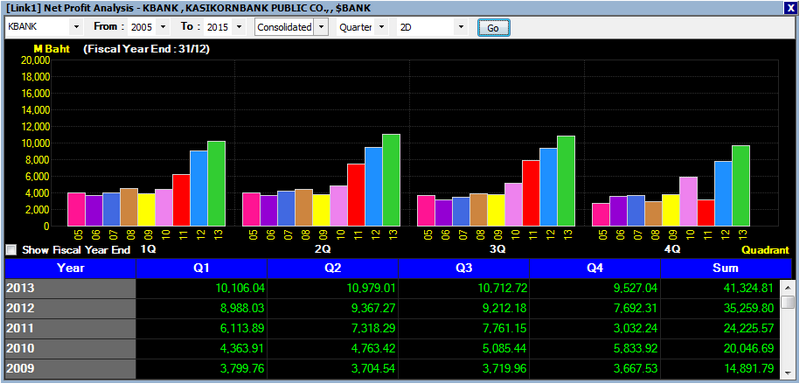Click the KBANK symbol input field
The width and height of the screenshot is (800, 384).
point(38,28)
